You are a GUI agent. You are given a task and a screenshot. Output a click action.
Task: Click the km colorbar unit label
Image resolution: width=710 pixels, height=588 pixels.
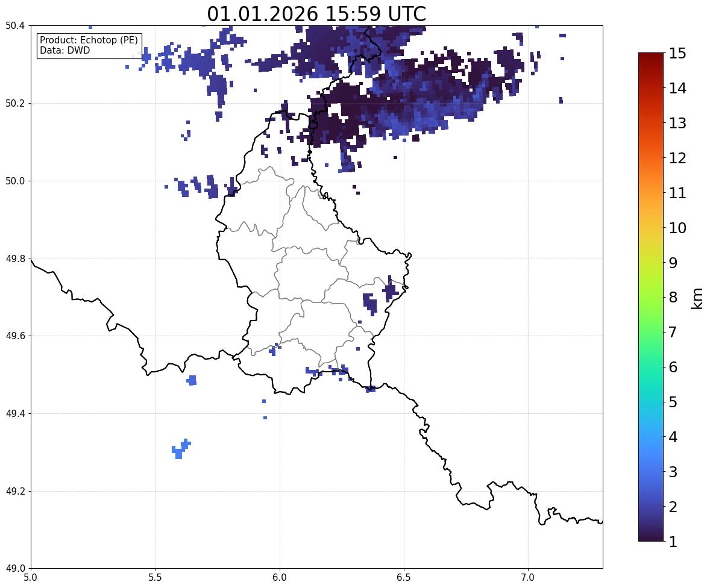coord(697,298)
